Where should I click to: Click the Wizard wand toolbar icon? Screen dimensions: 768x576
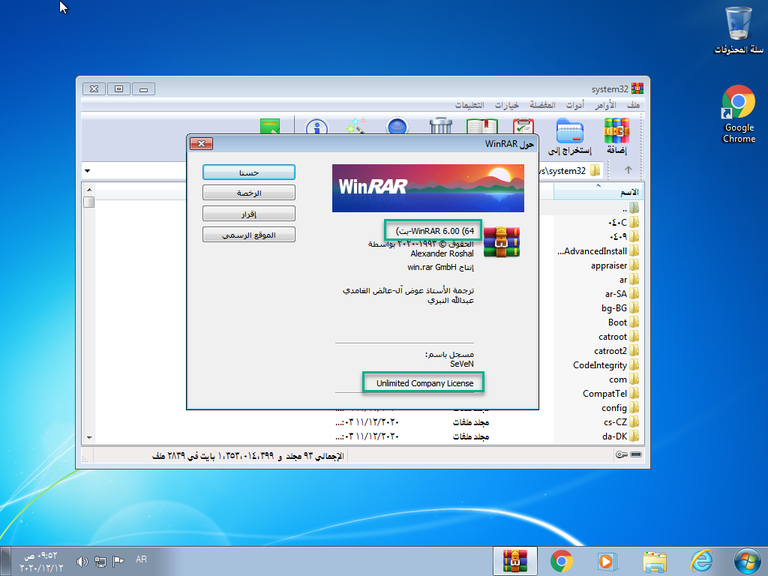(356, 126)
